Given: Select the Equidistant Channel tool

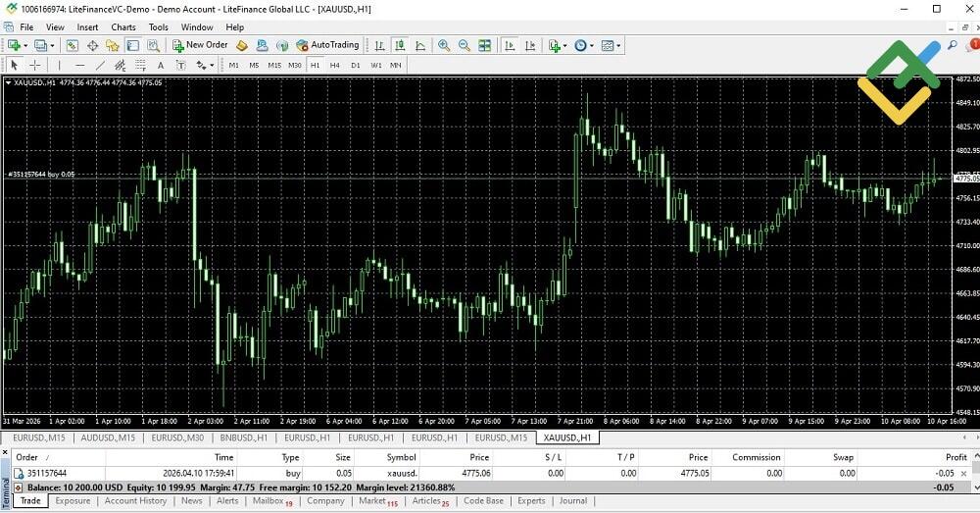Looking at the screenshot, I should (120, 65).
